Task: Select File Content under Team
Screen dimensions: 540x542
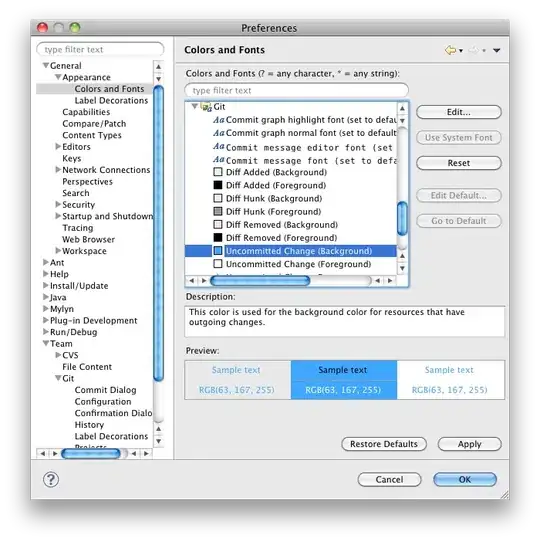Action: click(87, 367)
